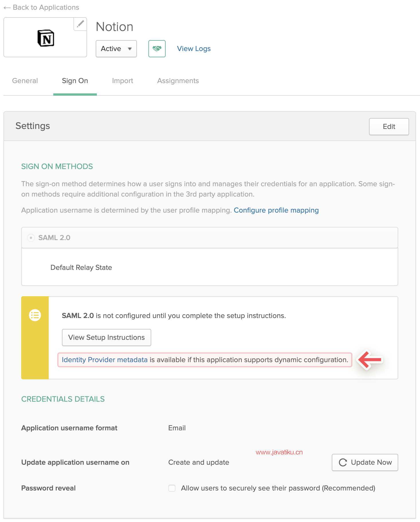Click the yellow list icon in SAML notice

click(35, 315)
